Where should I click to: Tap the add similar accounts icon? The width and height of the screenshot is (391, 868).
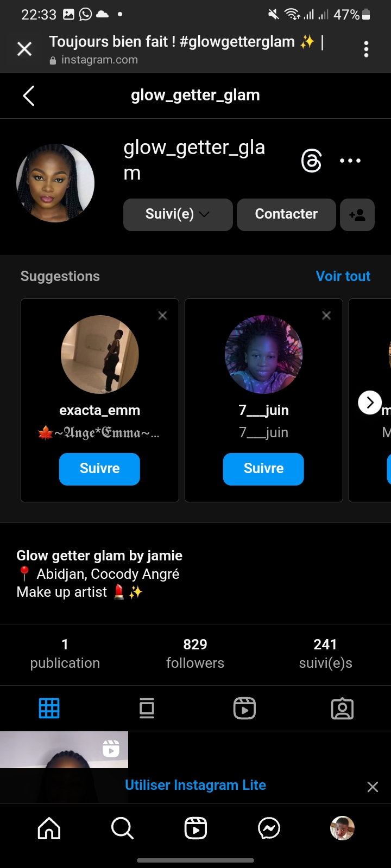pos(357,215)
